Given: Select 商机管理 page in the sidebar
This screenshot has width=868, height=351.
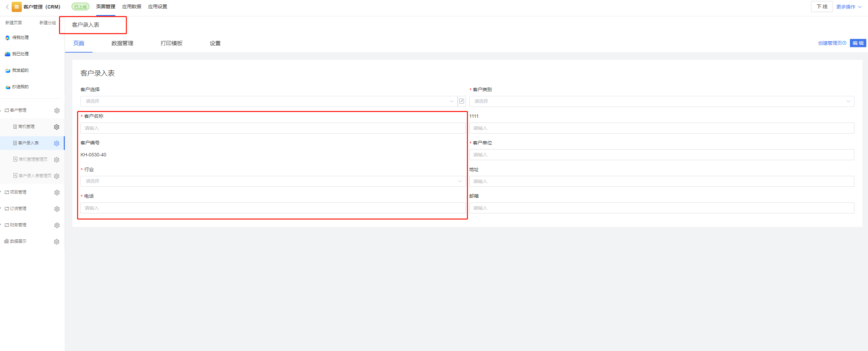Looking at the screenshot, I should (x=26, y=127).
